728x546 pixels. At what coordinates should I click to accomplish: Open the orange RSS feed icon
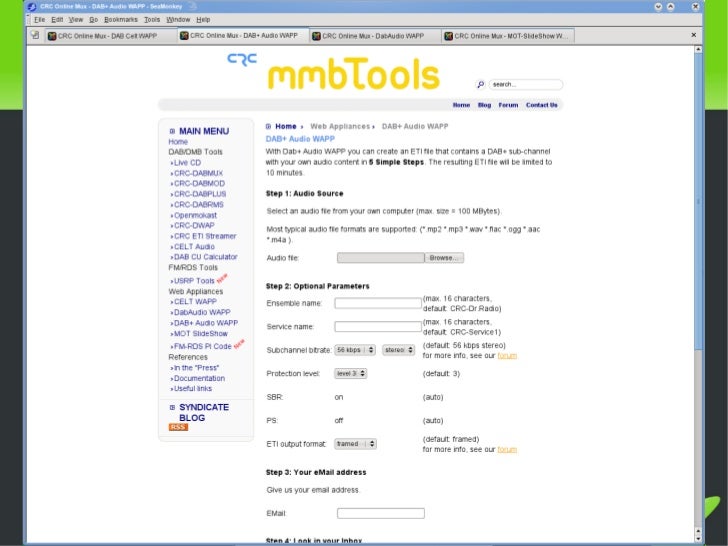(178, 427)
